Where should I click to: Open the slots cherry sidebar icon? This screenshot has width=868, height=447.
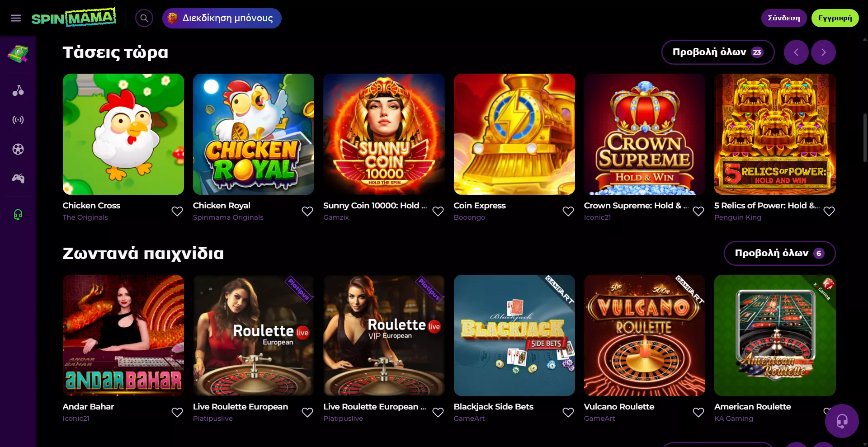[x=18, y=90]
